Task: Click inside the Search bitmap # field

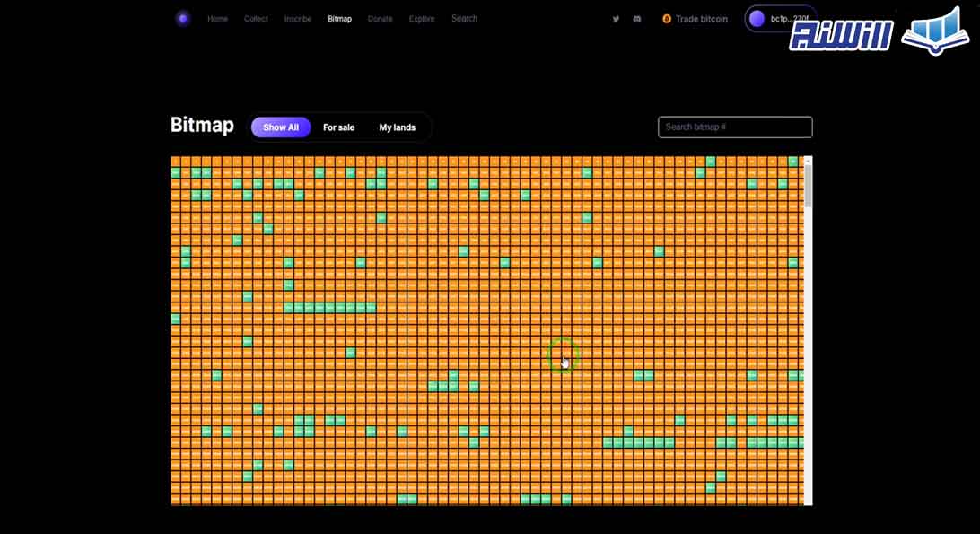Action: (735, 127)
